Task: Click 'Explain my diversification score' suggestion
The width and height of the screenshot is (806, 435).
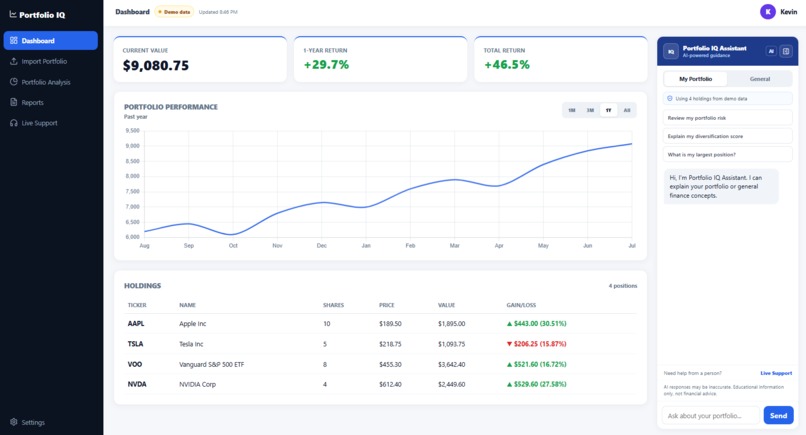Action: click(727, 136)
